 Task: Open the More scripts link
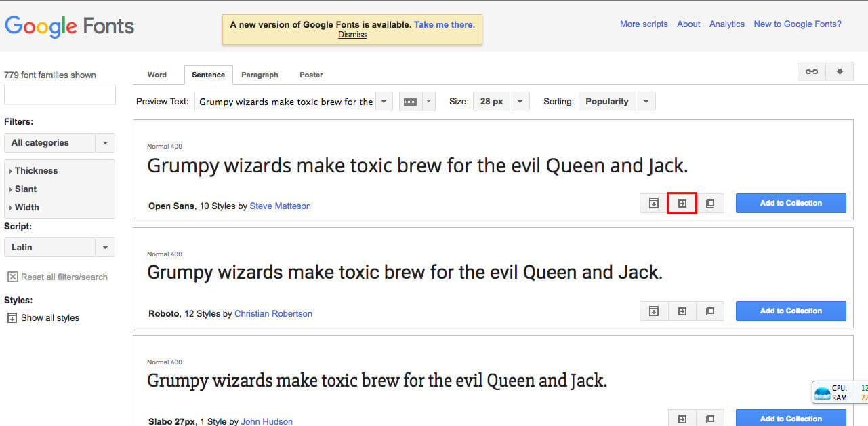(644, 24)
